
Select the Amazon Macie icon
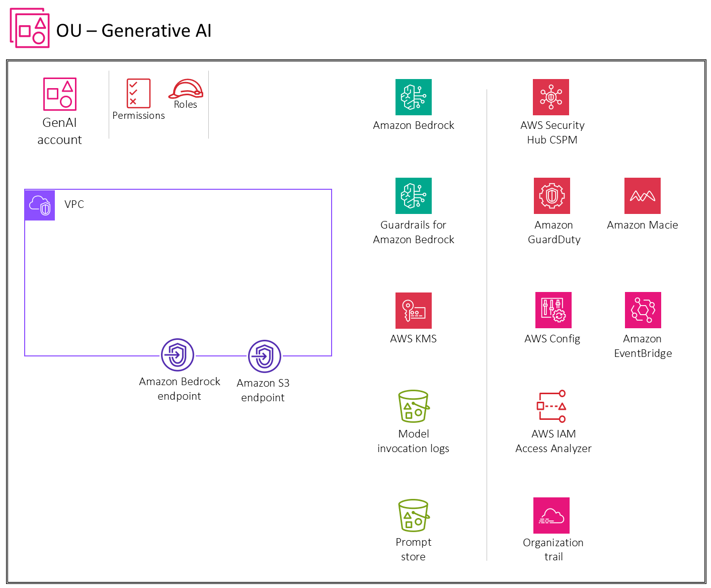click(642, 196)
